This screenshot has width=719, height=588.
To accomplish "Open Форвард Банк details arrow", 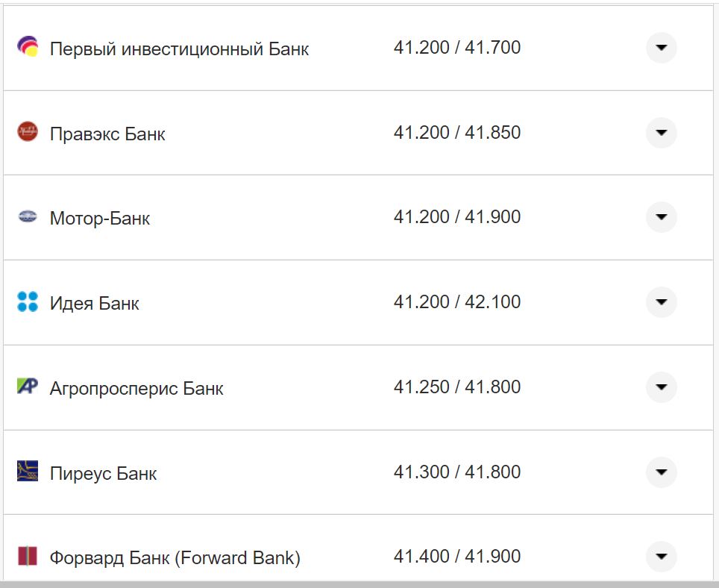I will click(661, 557).
